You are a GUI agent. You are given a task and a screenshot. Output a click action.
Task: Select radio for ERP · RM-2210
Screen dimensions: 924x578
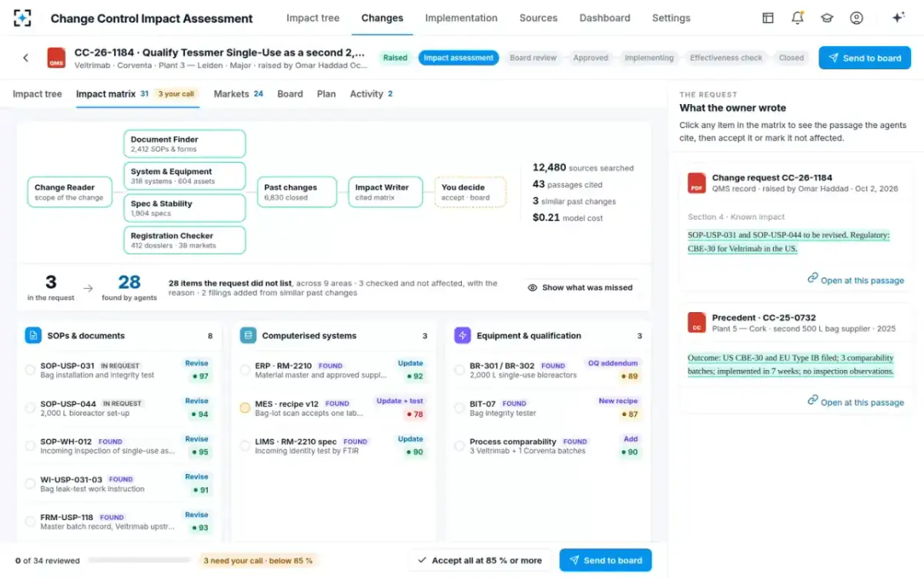(245, 370)
